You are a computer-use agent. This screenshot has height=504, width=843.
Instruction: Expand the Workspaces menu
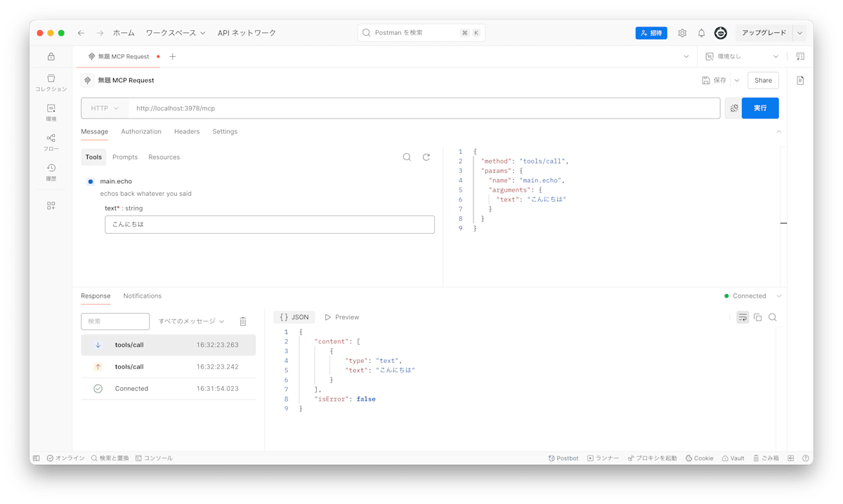176,33
